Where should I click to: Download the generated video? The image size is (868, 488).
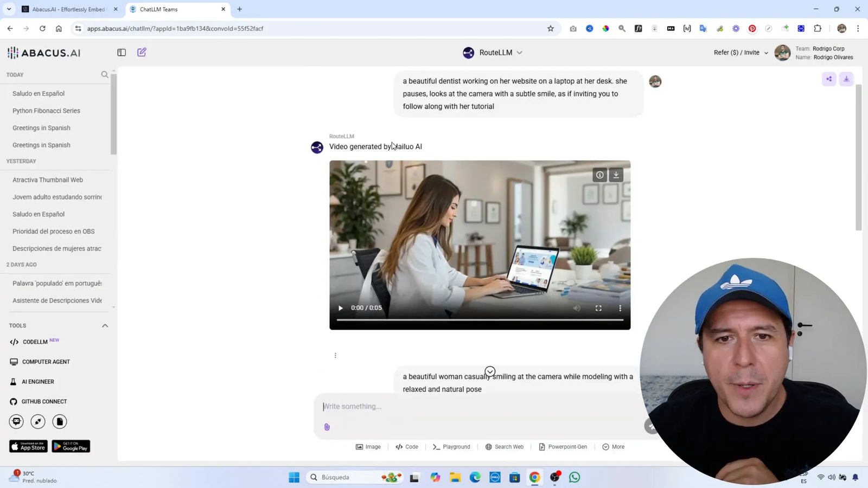point(616,175)
